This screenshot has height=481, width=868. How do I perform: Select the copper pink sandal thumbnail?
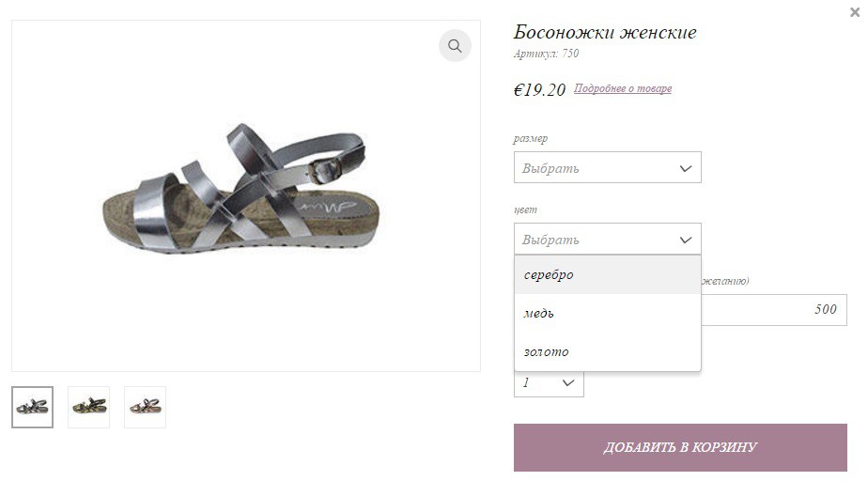click(x=145, y=408)
